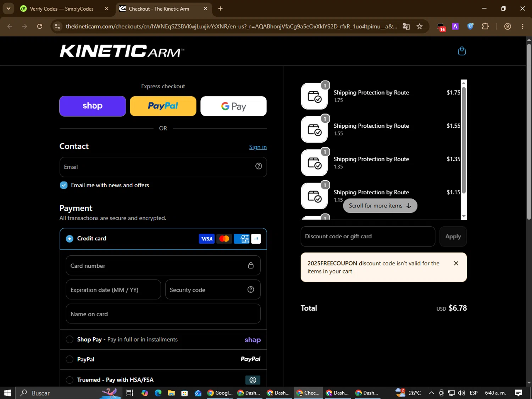Open the Google Translate page icon
Viewport: 532px width, 399px height.
(x=406, y=26)
